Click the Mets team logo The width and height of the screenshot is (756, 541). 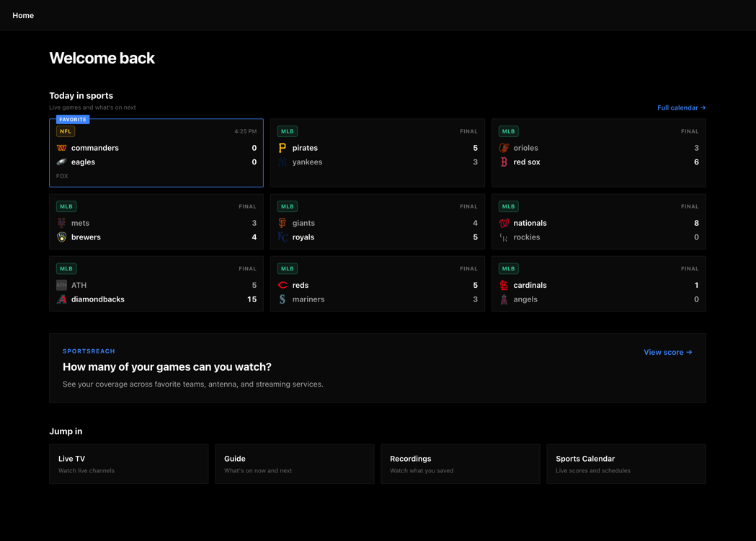(61, 223)
